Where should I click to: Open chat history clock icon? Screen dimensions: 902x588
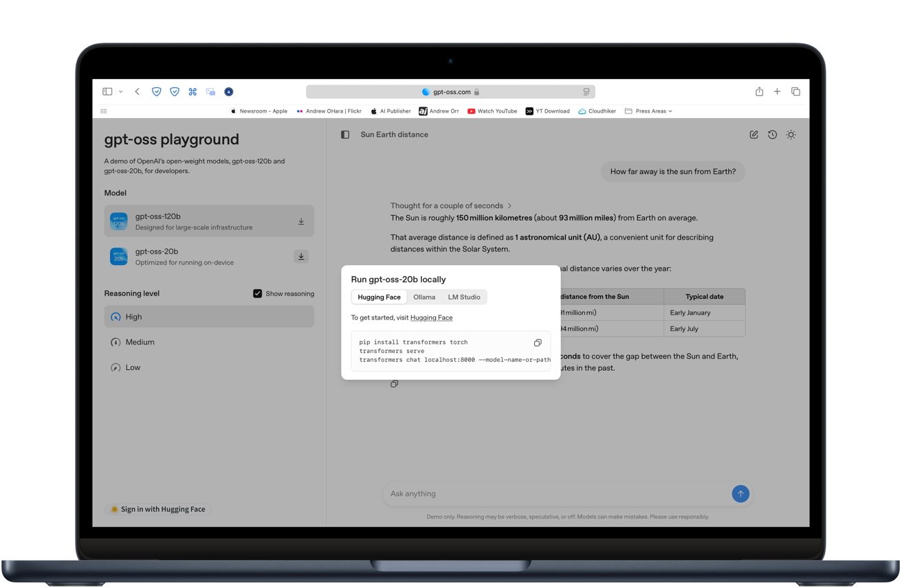[772, 135]
